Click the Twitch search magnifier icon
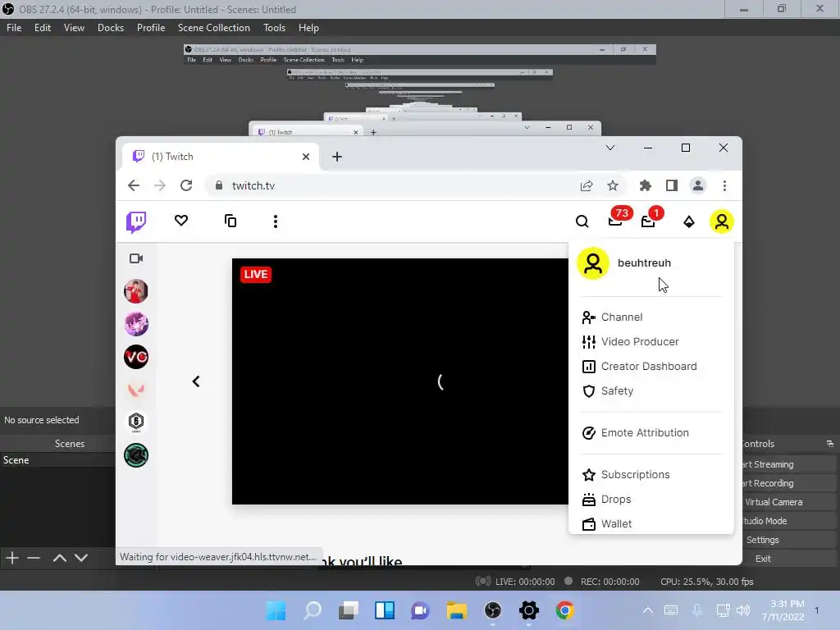Viewport: 840px width, 630px height. click(x=582, y=221)
